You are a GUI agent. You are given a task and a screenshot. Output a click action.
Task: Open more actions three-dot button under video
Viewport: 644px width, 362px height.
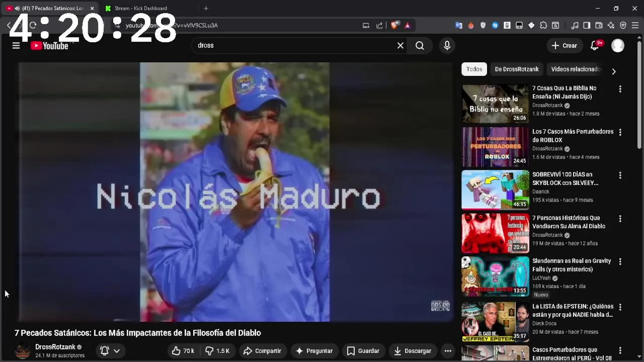[x=447, y=351]
